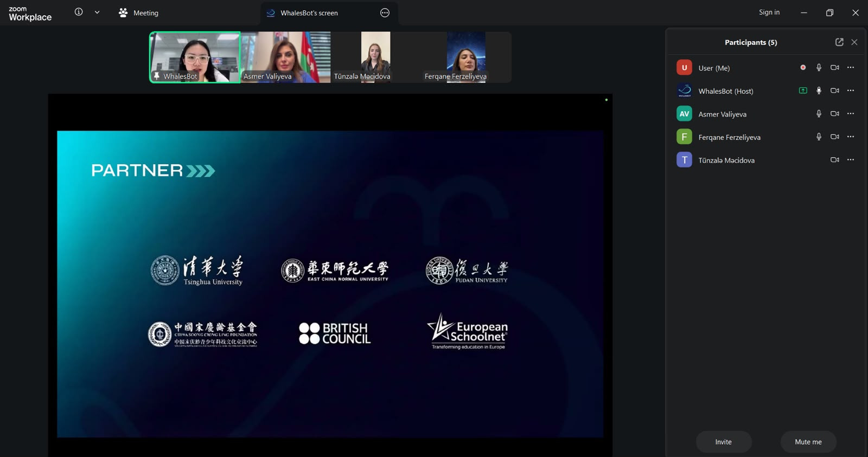Viewport: 868px width, 457px height.
Task: Toggle camera for User (Me)
Action: [x=835, y=68]
